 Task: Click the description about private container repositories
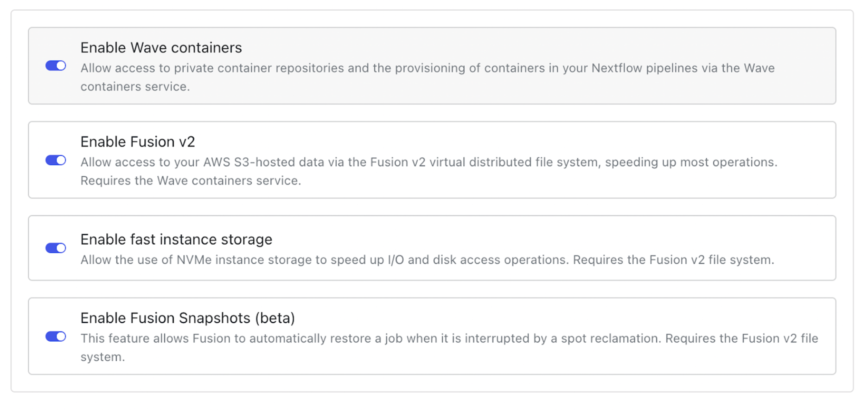427,77
